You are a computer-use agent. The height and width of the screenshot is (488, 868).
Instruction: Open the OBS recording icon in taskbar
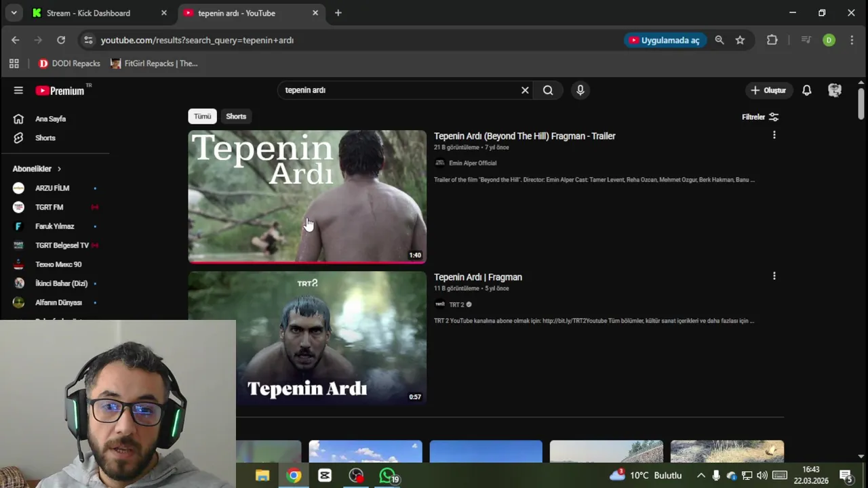click(x=356, y=476)
